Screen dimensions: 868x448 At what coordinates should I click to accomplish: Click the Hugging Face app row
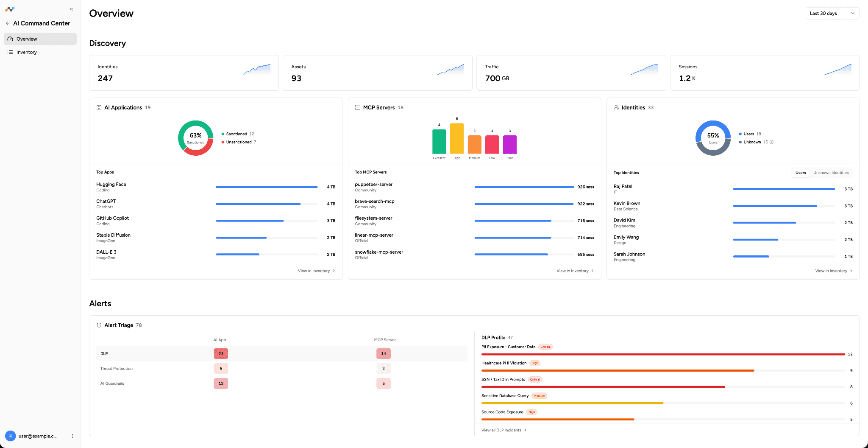pos(216,187)
